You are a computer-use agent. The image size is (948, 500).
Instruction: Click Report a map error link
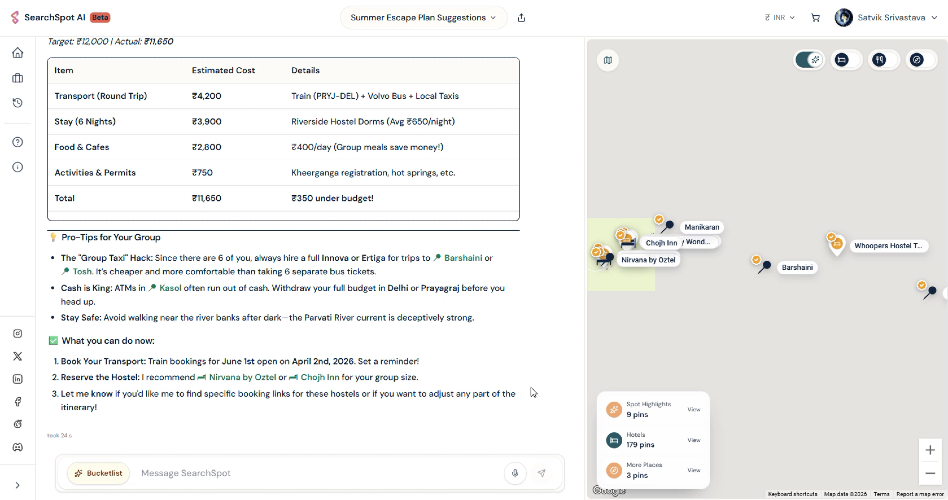click(x=920, y=494)
